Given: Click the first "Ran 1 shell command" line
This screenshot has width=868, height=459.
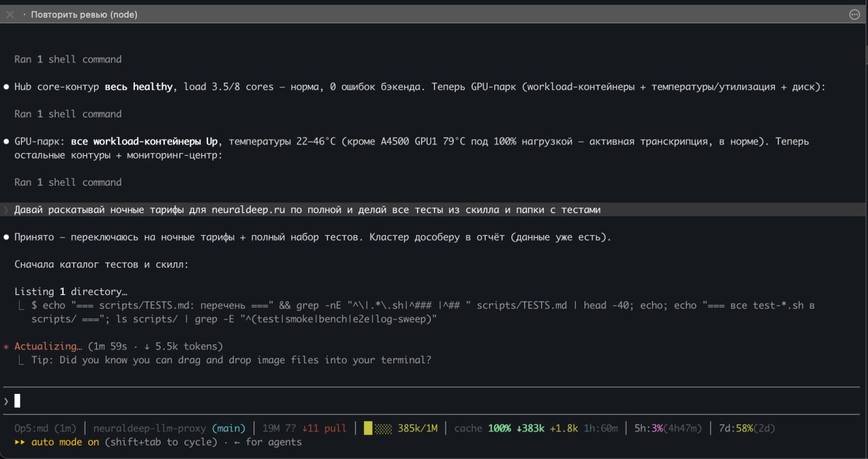Looking at the screenshot, I should (68, 59).
